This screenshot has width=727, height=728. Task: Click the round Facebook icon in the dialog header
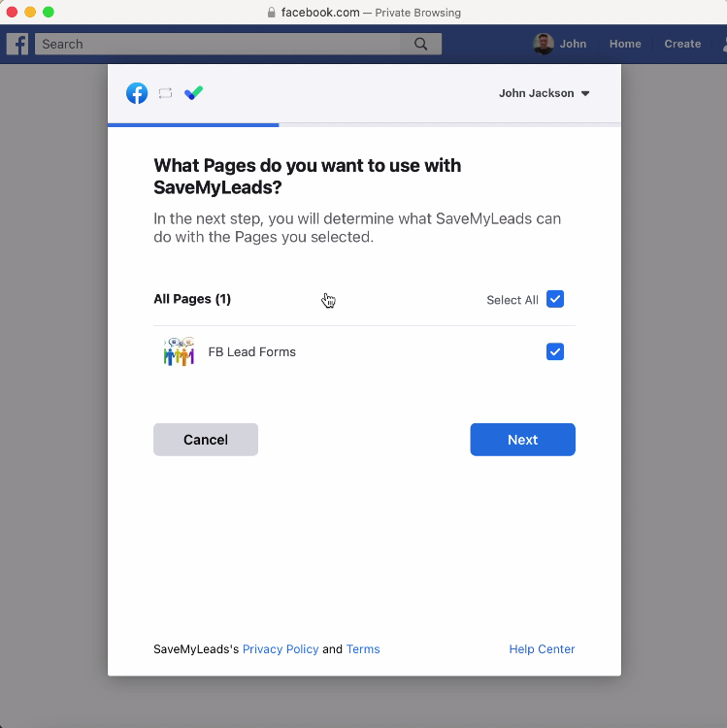[x=137, y=93]
